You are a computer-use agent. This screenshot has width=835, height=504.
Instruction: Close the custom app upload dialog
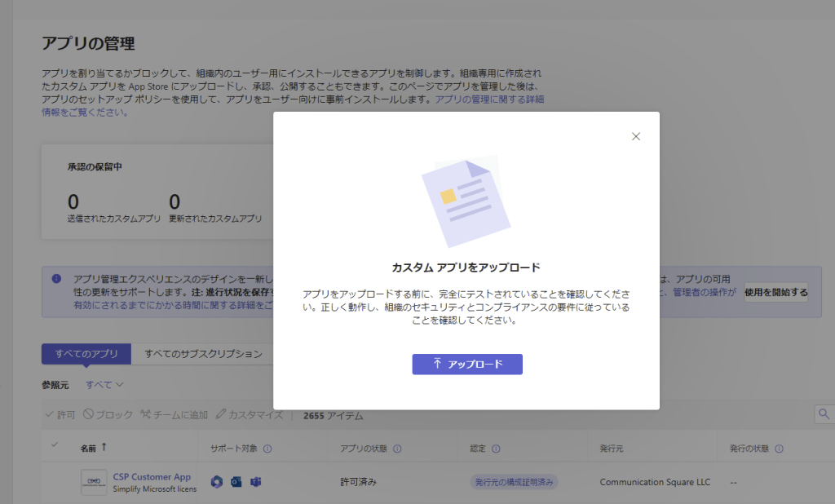point(636,136)
